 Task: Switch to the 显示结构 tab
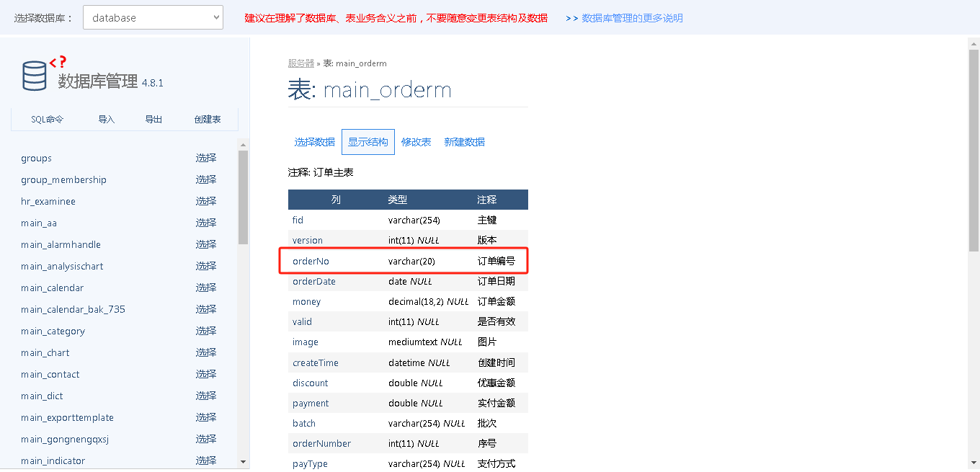(x=368, y=142)
